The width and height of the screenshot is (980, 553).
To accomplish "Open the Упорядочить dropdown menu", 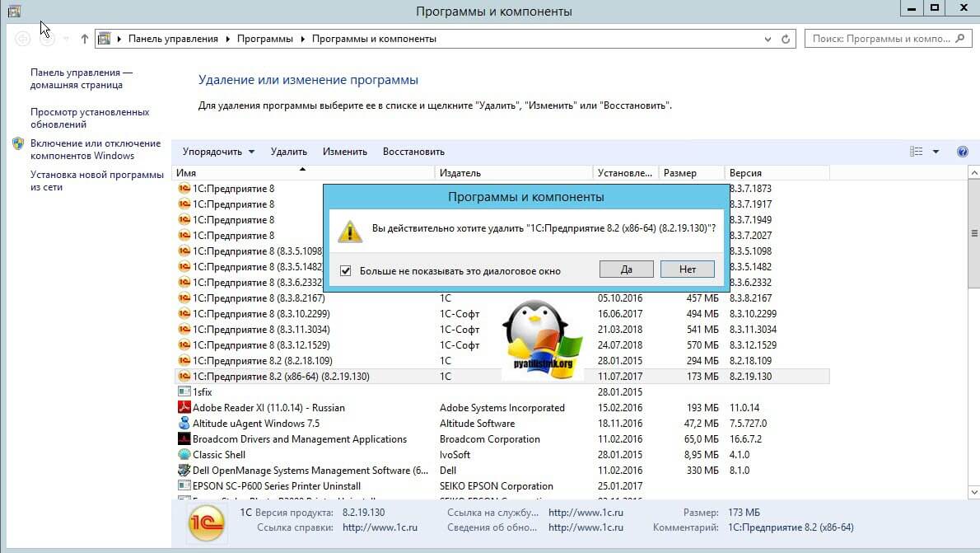I will 218,152.
